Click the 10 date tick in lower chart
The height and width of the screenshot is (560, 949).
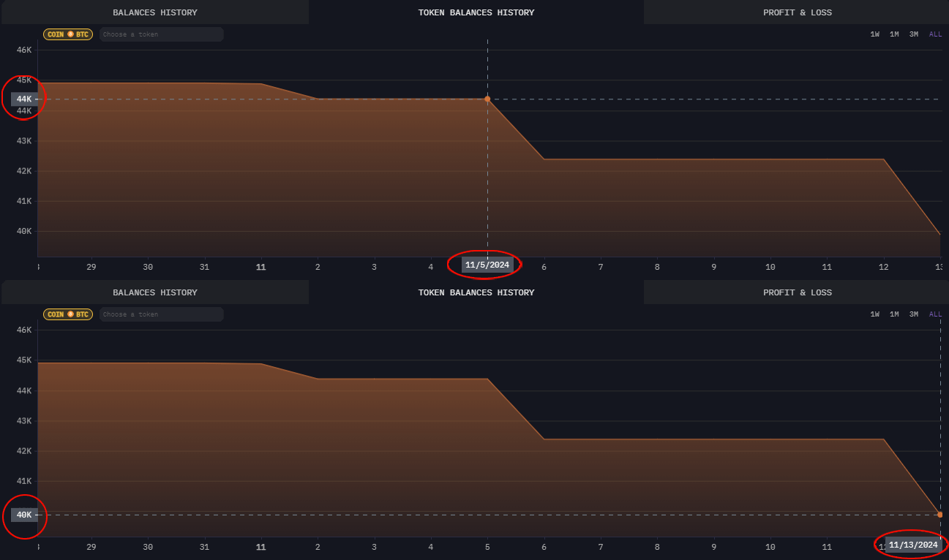coord(770,547)
